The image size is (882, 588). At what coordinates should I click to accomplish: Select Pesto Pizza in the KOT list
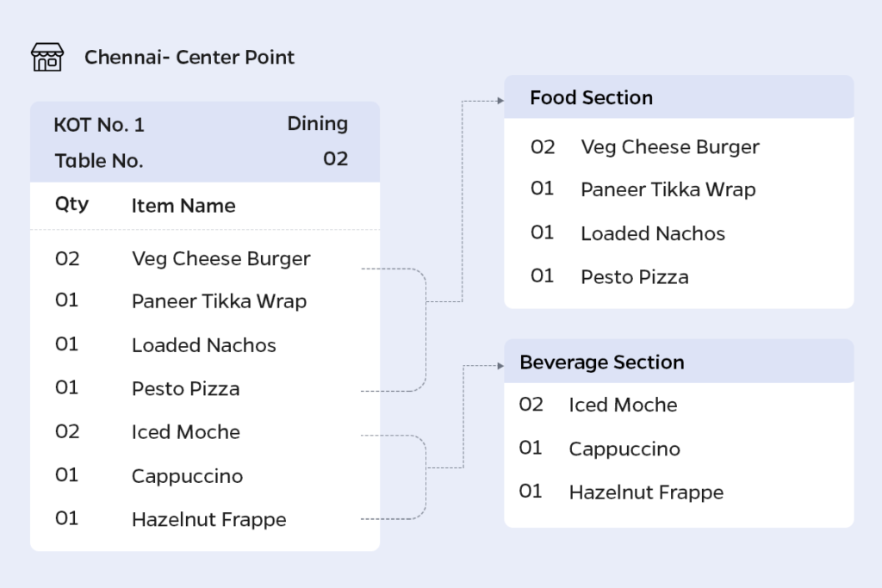186,389
